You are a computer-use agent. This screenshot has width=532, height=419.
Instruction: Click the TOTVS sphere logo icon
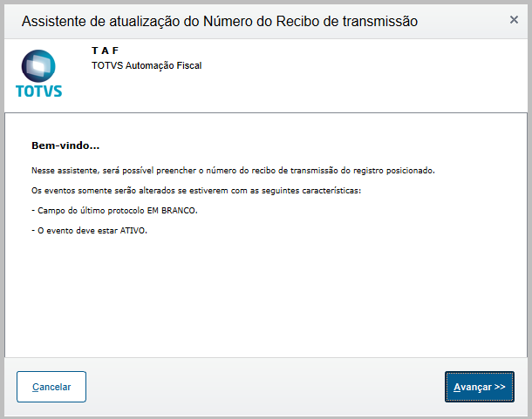(x=38, y=65)
